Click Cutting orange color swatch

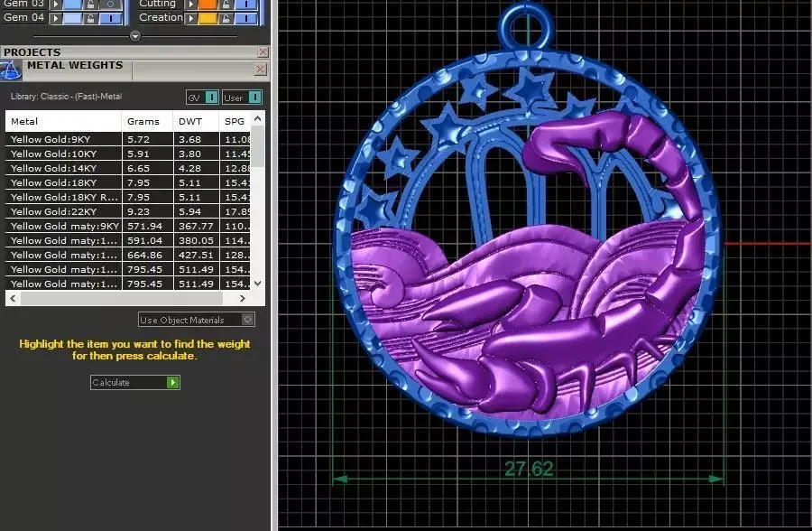[x=208, y=5]
